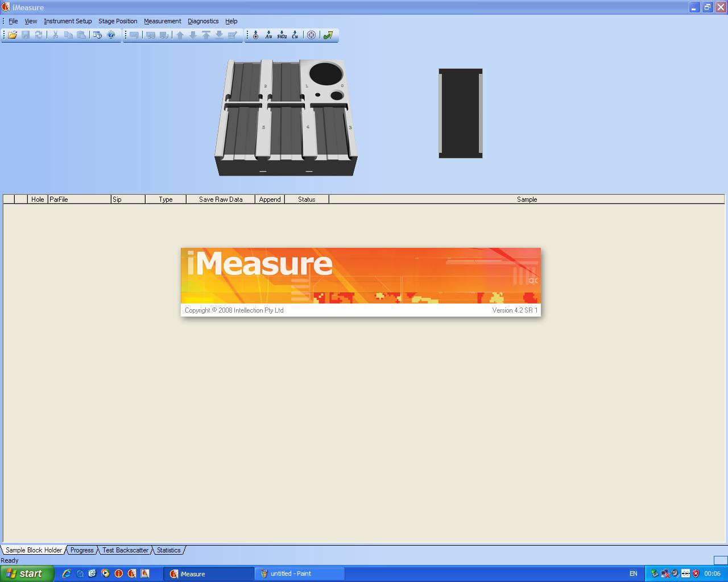The width and height of the screenshot is (728, 582).
Task: Click the properties list icon beside Help
Action: coord(98,35)
